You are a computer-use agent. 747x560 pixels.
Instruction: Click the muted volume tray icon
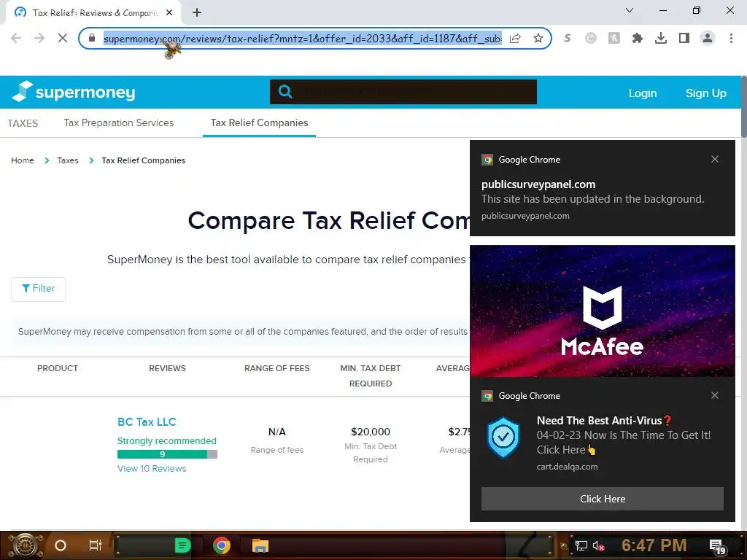pos(598,545)
